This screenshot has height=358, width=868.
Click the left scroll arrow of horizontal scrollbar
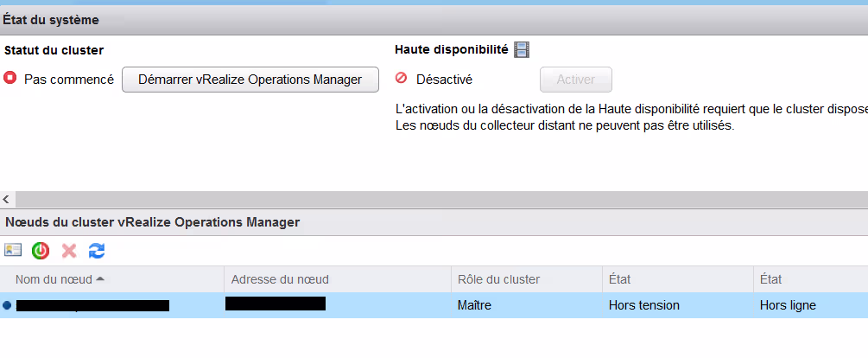click(x=7, y=200)
